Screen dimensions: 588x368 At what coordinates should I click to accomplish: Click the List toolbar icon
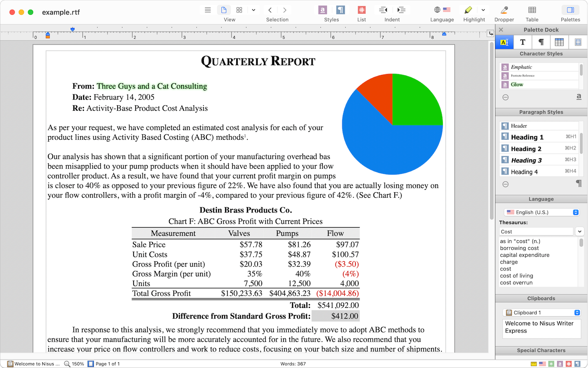coord(362,10)
